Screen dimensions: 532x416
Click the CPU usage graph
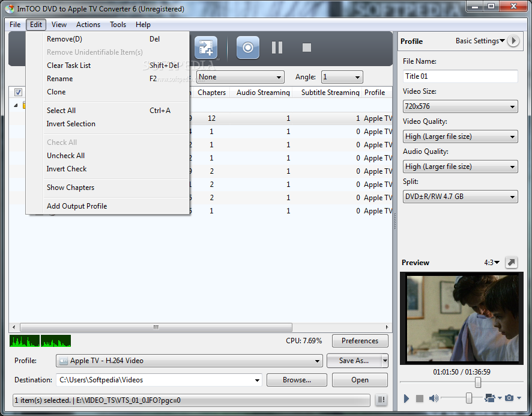tap(40, 341)
